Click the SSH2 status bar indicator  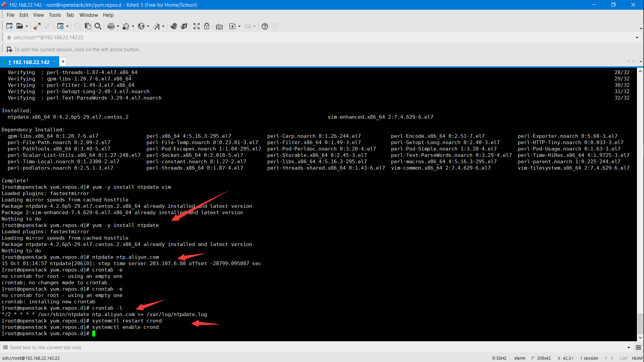click(x=499, y=358)
